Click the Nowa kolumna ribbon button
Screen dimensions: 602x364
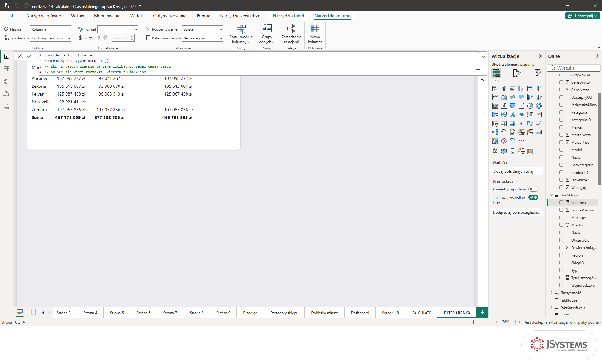click(315, 34)
